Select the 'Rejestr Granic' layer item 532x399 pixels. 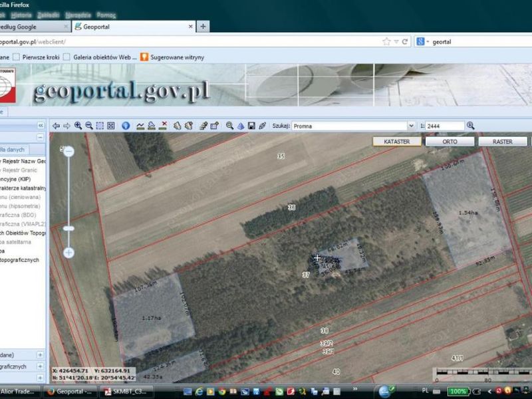[20, 170]
